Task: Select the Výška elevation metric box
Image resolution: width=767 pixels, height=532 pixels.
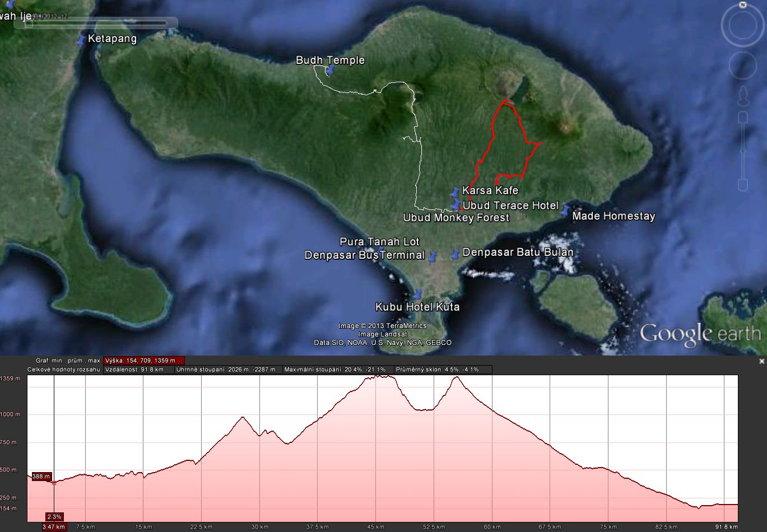Action: coord(144,361)
